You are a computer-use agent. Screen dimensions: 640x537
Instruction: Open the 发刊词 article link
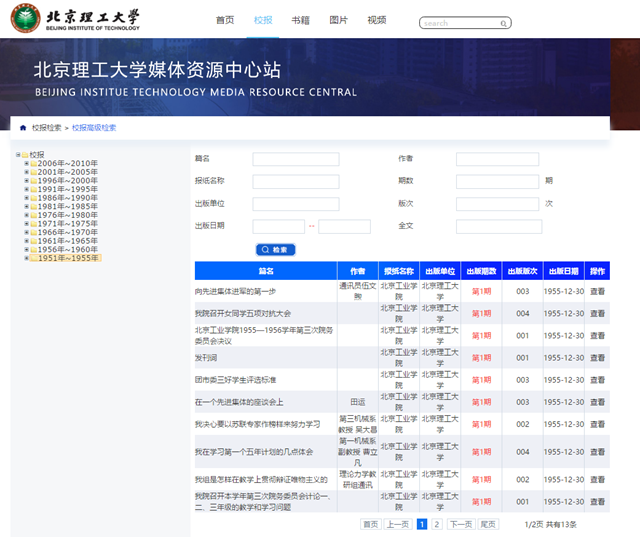205,357
